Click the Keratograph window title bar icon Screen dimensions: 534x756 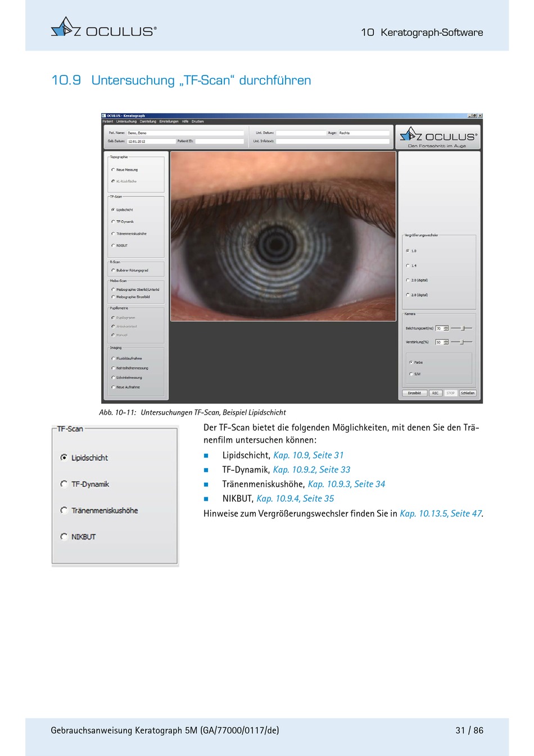point(104,116)
